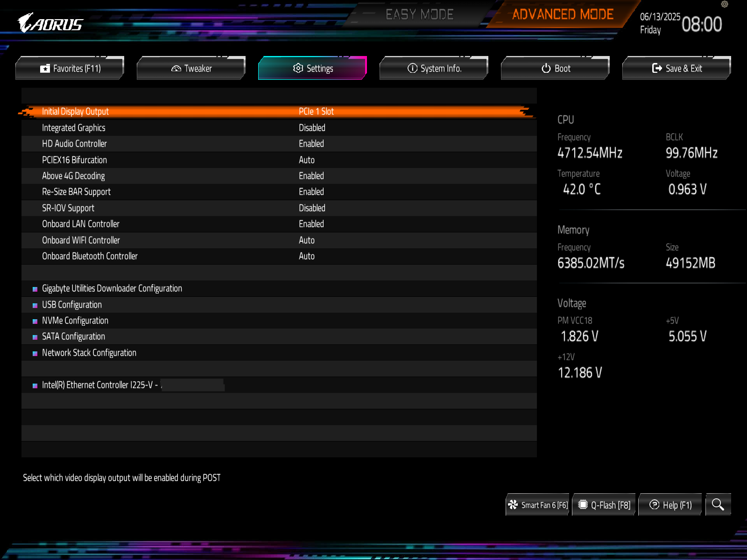747x560 pixels.
Task: Click the Help question icon
Action: [x=655, y=504]
